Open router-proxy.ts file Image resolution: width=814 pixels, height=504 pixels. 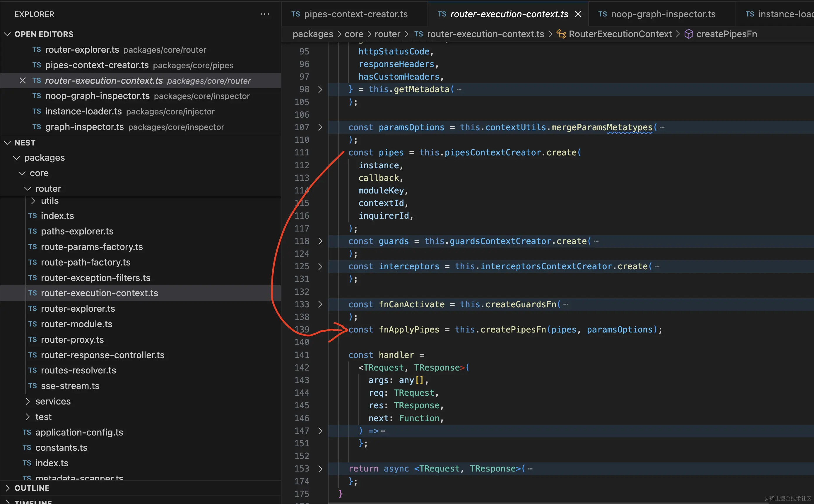point(140,340)
